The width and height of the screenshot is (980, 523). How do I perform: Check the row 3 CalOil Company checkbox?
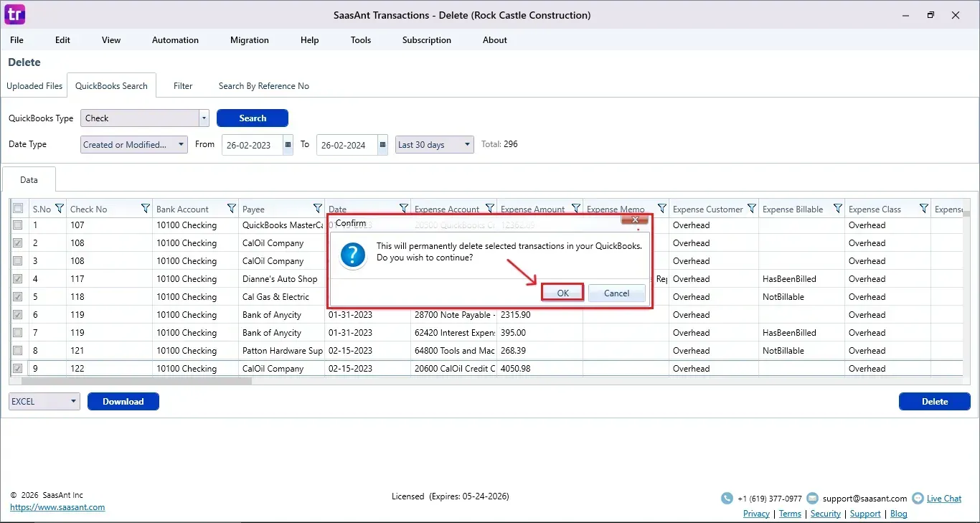[18, 261]
